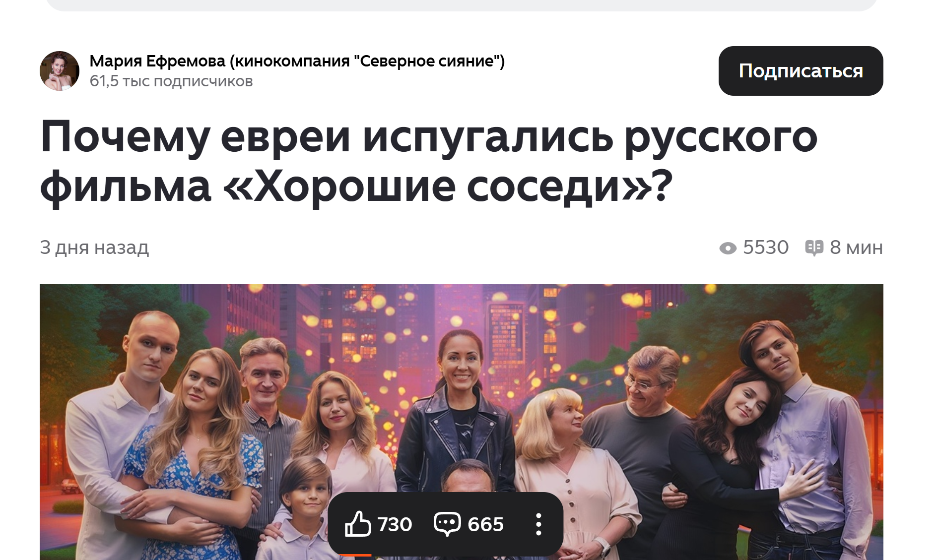Open comments via the speech bubble icon
This screenshot has width=938, height=560.
(447, 524)
